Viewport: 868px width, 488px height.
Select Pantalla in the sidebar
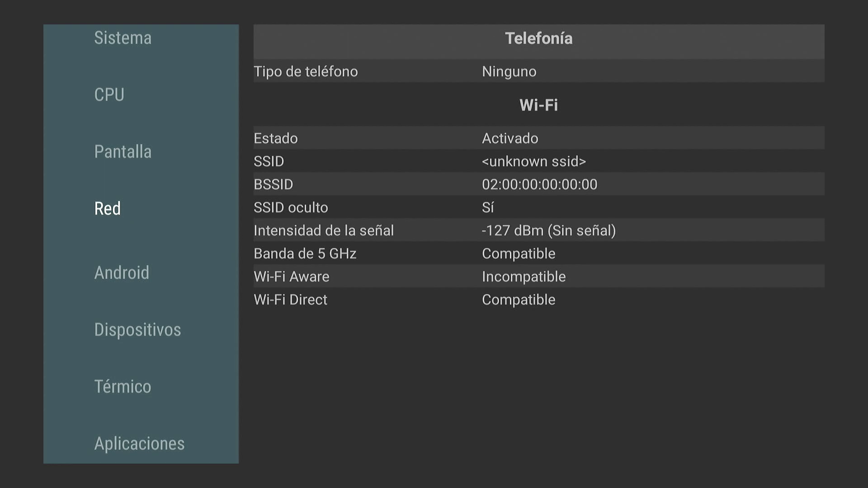point(123,152)
